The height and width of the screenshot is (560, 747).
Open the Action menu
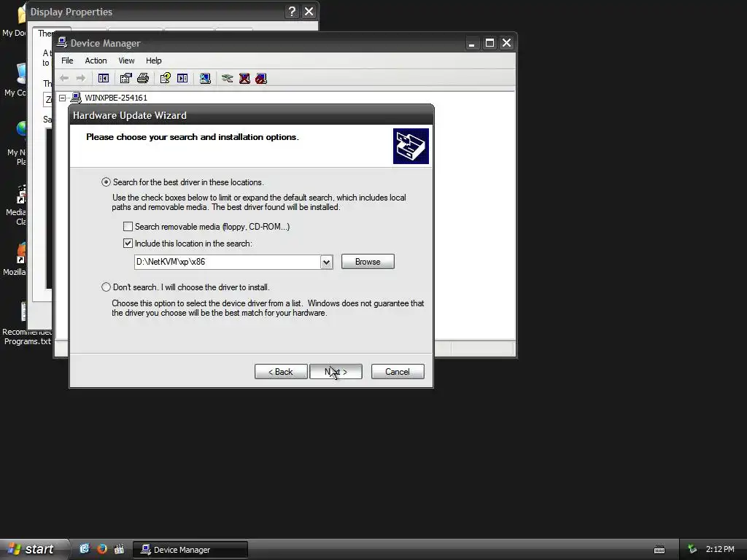pyautogui.click(x=96, y=61)
